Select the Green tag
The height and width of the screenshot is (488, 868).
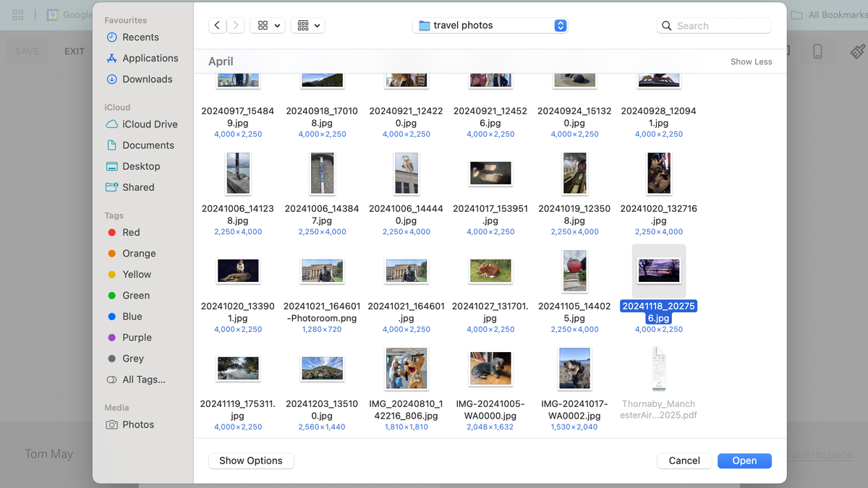128,295
